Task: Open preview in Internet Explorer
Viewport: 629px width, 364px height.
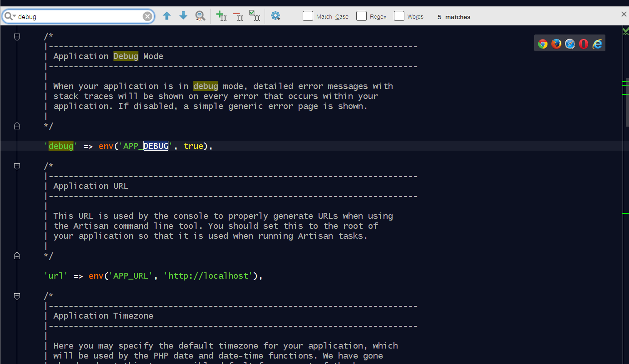Action: [597, 44]
